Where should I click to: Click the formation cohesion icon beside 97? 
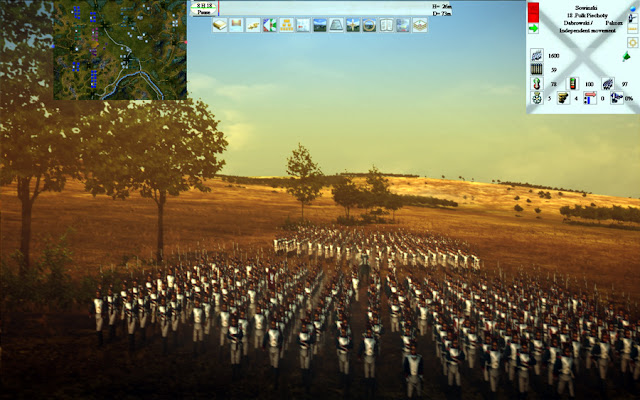click(608, 84)
